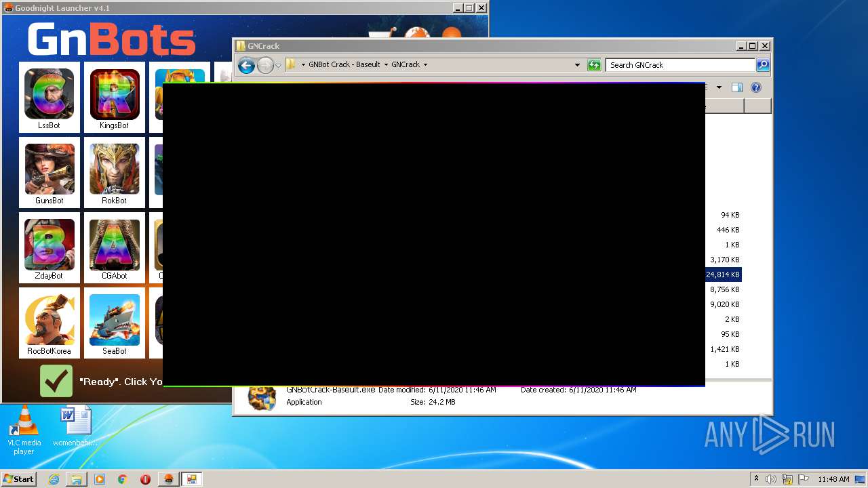The image size is (868, 488).
Task: Click the details pane file thumbnail icon
Action: (x=262, y=398)
